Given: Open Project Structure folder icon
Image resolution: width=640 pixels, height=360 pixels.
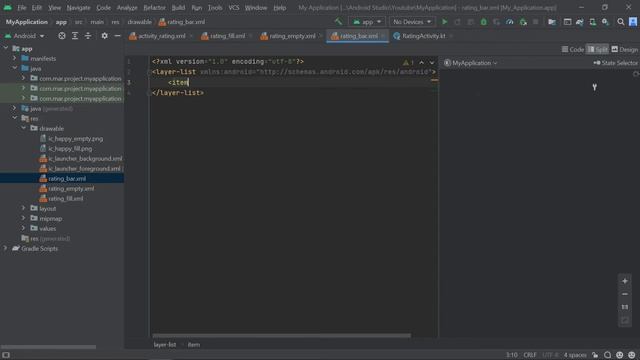Looking at the screenshot, I should point(552,22).
